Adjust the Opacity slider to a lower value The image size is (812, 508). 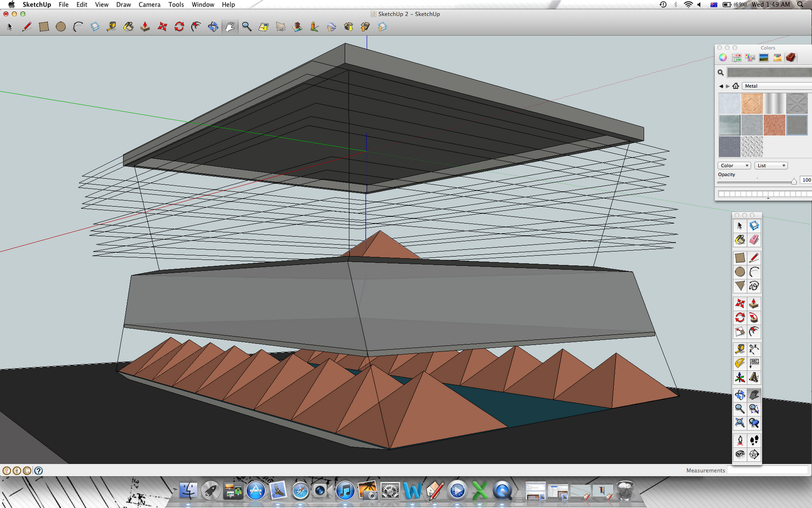[761, 181]
